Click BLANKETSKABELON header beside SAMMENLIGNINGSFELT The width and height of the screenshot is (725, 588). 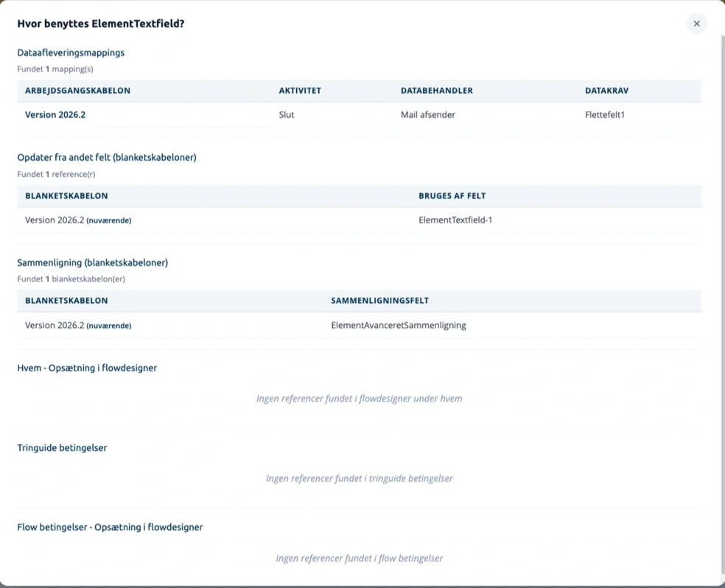point(66,301)
